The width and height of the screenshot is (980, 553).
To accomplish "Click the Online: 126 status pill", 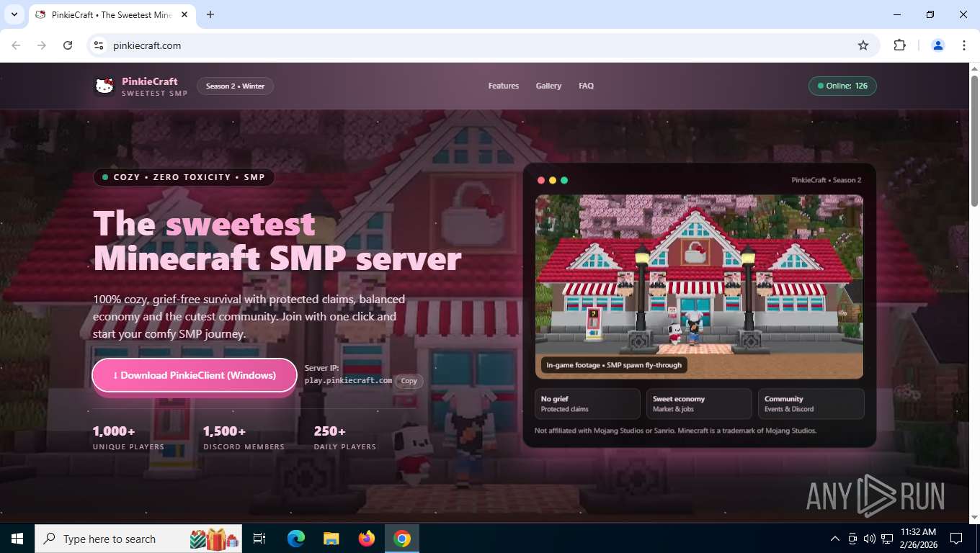I will pyautogui.click(x=842, y=86).
